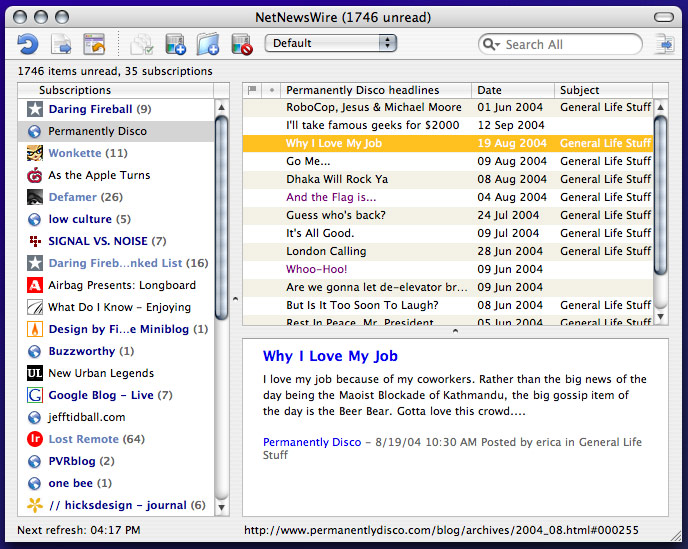
Task: Click the Design by Fire Miniblog flame icon
Action: (x=35, y=329)
